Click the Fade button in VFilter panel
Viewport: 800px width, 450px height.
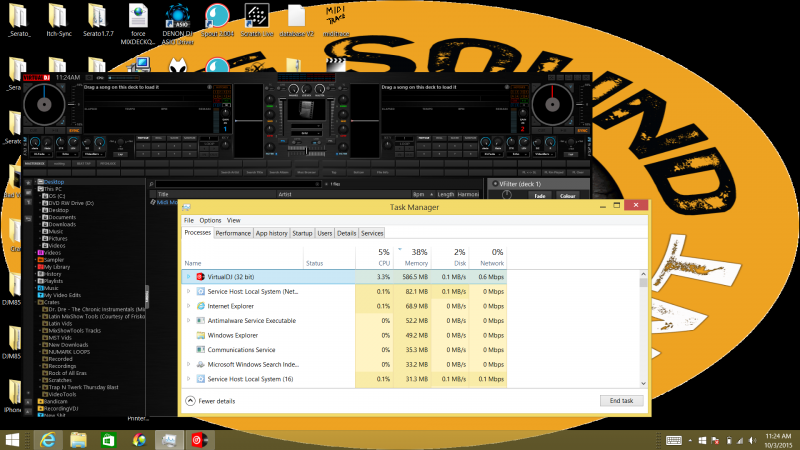tap(540, 196)
